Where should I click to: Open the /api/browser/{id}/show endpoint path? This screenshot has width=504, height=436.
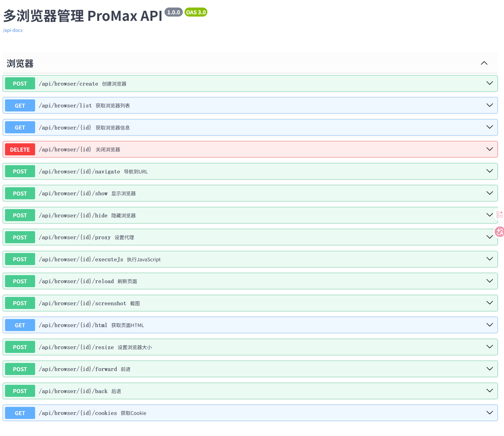point(73,193)
